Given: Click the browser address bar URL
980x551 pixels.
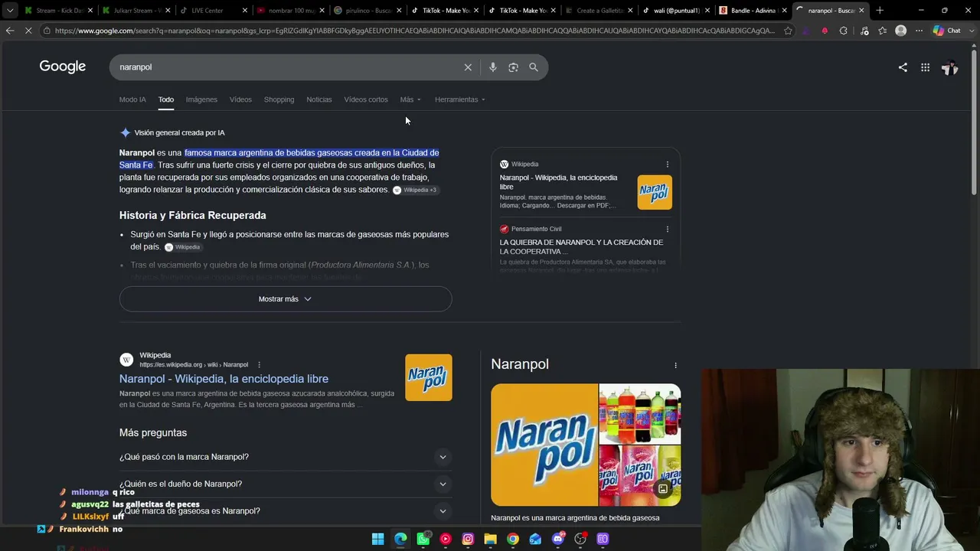Looking at the screenshot, I should pyautogui.click(x=413, y=31).
